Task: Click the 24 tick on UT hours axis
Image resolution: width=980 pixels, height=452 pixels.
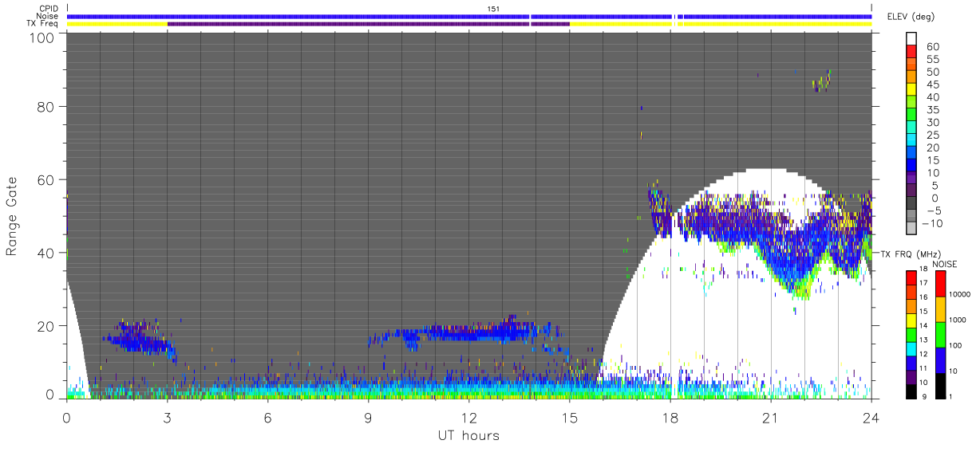Action: [871, 418]
